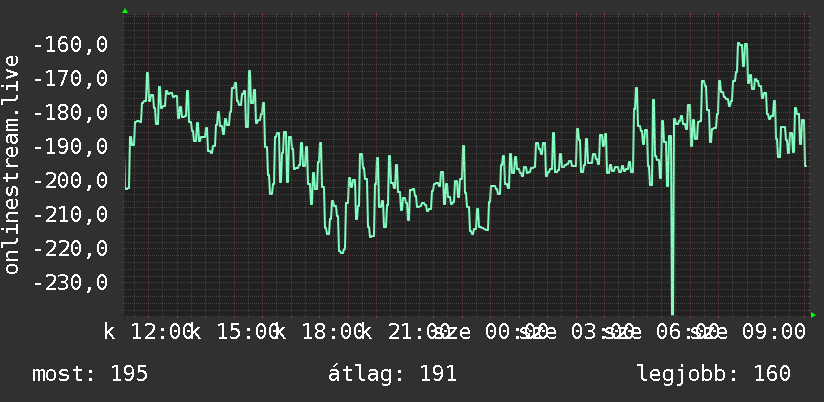Click the -170,0 y-axis label
Viewport: 824px width, 402px height.
click(70, 79)
